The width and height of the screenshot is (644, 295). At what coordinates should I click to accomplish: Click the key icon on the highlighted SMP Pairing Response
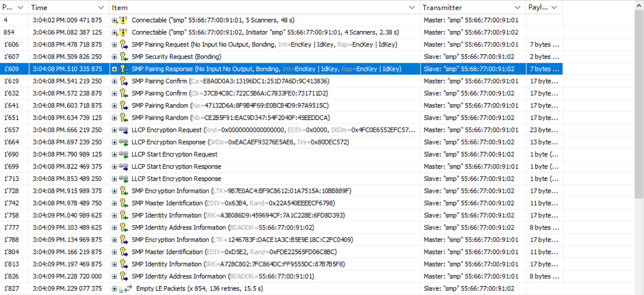pyautogui.click(x=124, y=68)
